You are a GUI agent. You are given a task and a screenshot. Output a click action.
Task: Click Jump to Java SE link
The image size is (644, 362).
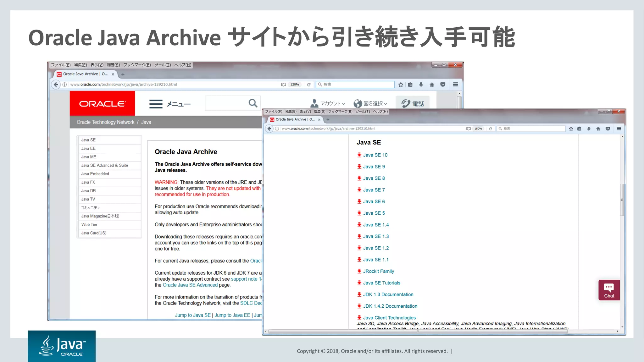(193, 315)
